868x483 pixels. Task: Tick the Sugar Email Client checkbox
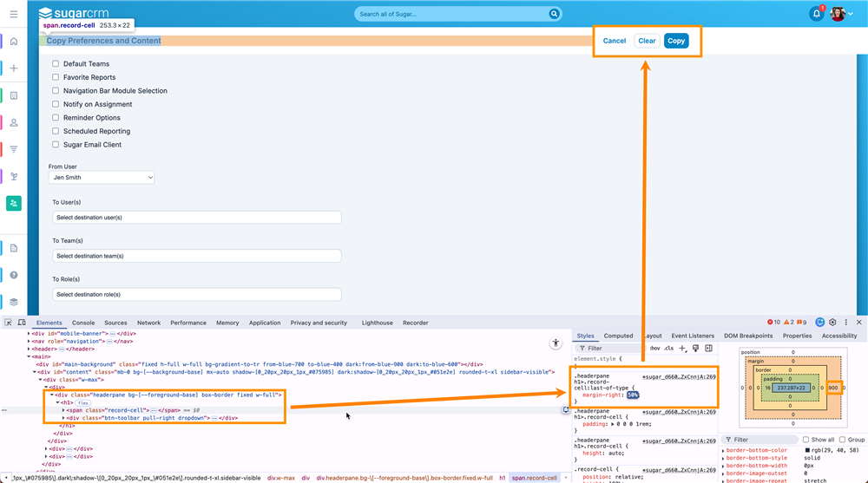[x=56, y=145]
